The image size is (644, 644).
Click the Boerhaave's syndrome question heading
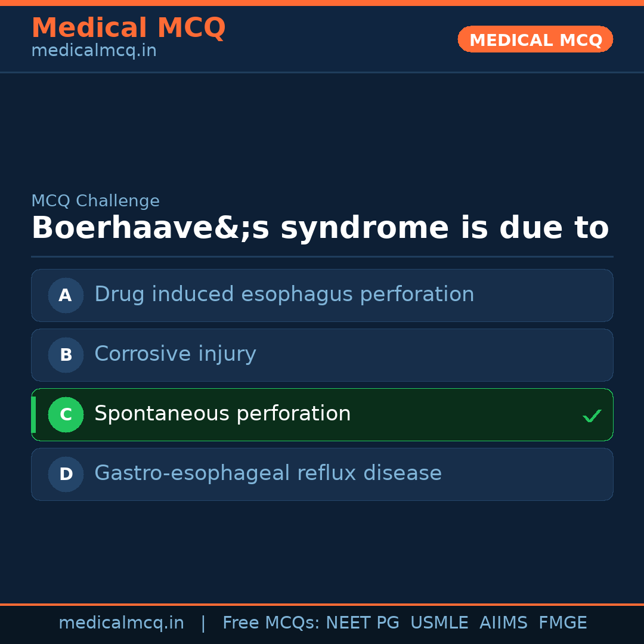(320, 228)
